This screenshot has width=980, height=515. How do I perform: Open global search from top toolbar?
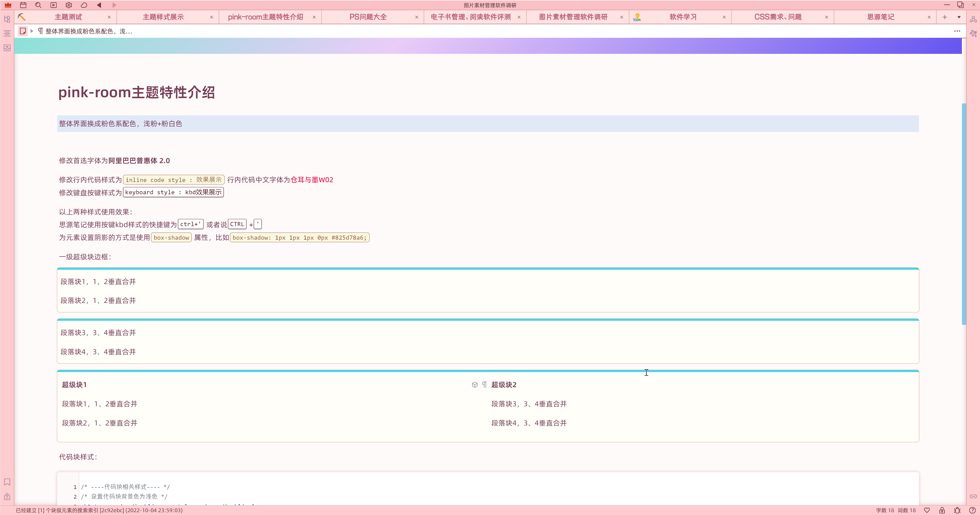click(x=38, y=5)
